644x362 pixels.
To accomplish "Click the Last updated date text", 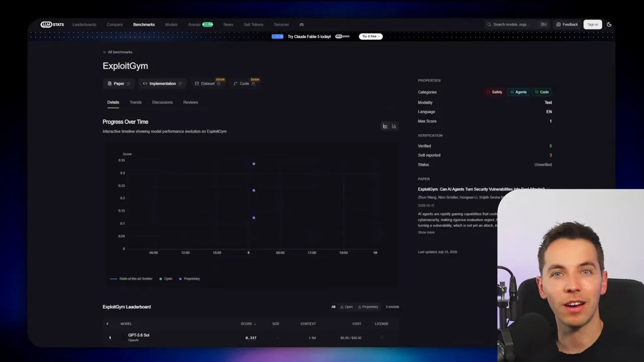I will (x=438, y=252).
